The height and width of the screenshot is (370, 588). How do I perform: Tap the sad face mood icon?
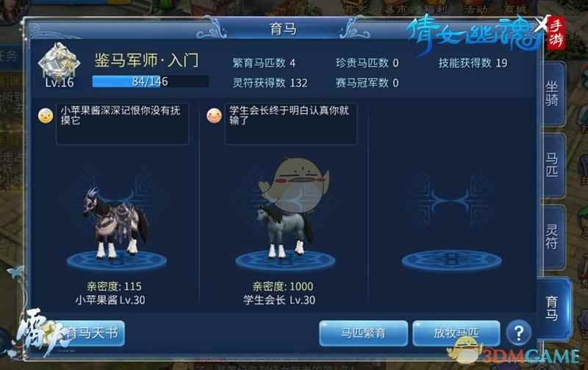click(x=46, y=116)
